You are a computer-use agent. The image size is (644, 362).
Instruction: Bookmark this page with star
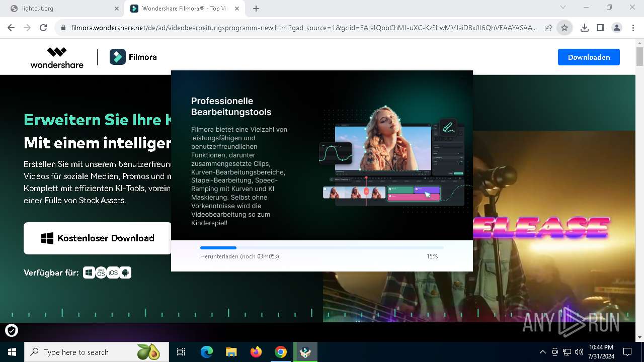(565, 28)
